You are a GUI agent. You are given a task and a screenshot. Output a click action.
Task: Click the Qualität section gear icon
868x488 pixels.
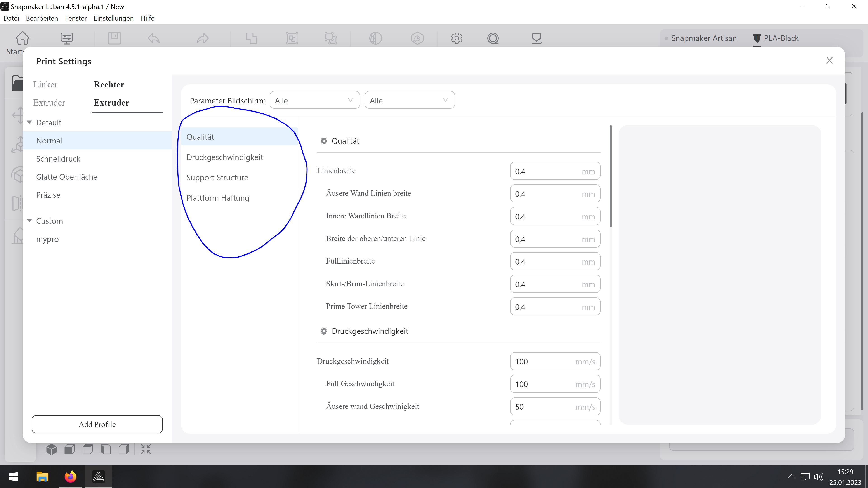tap(324, 141)
